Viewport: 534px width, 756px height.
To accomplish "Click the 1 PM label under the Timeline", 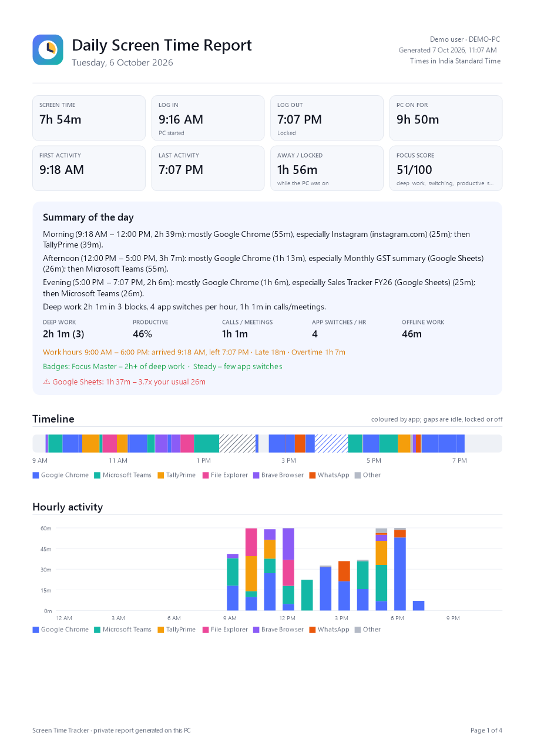I will 203,461.
